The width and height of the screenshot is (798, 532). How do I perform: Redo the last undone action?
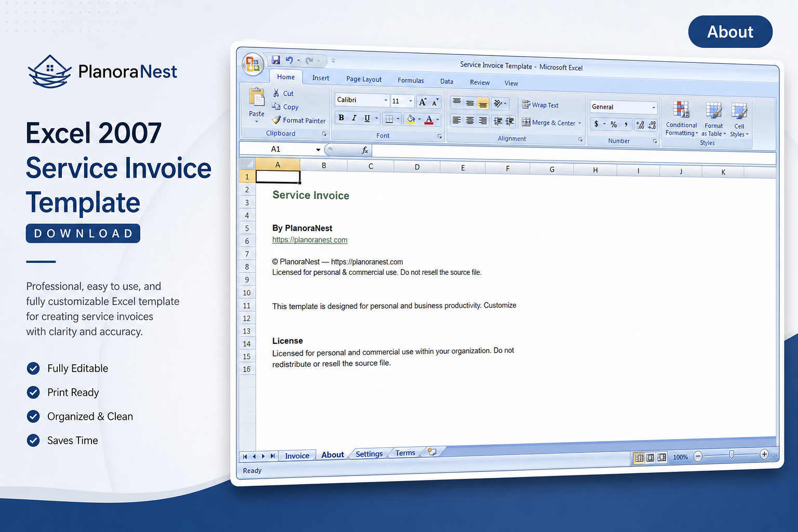[309, 61]
